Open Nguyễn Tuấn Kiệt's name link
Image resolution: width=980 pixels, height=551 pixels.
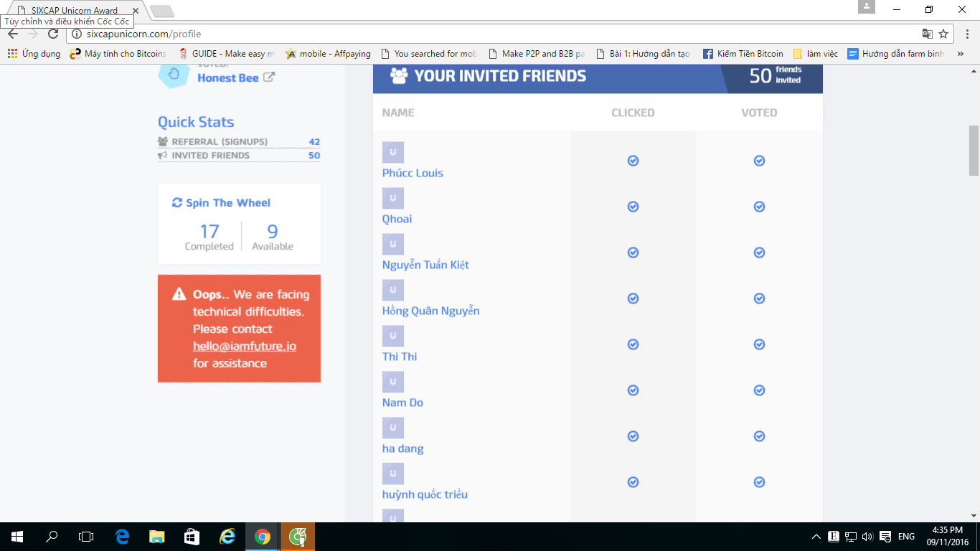tap(425, 265)
